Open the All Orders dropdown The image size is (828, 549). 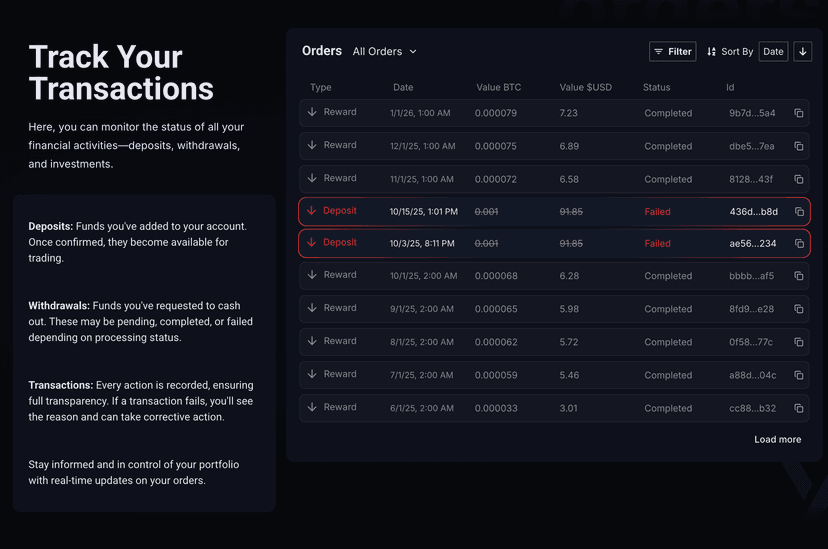click(385, 51)
